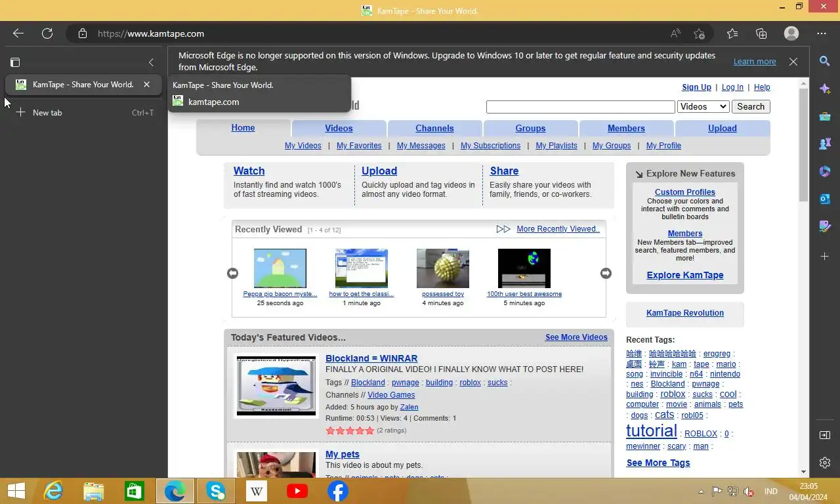Open the Microsoft 365 sidebar icon
This screenshot has height=504, width=840.
click(x=825, y=171)
